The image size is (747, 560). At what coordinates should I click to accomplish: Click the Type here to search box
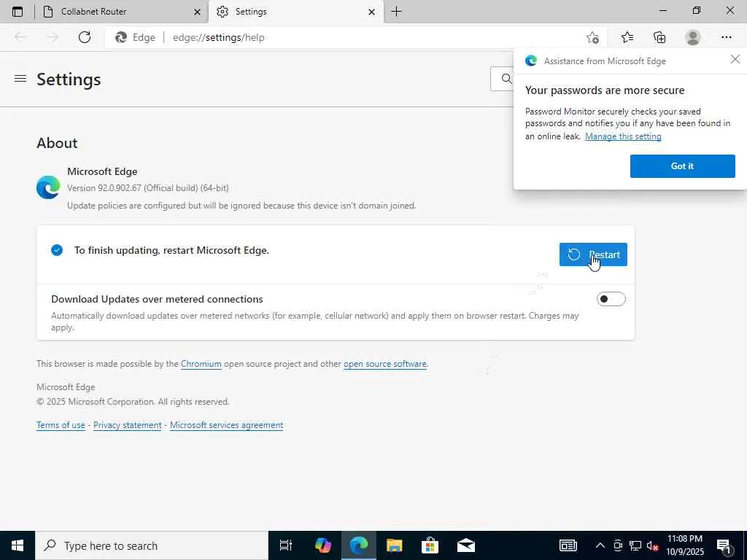(152, 545)
